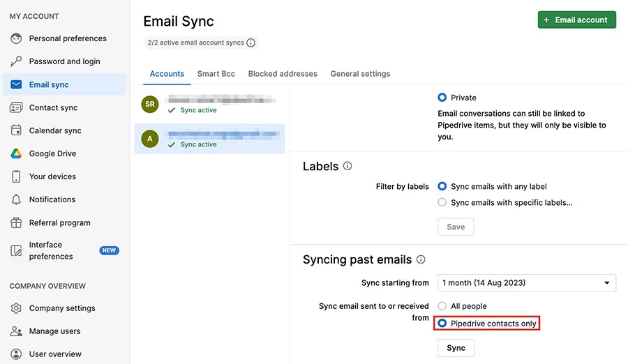The height and width of the screenshot is (364, 628).
Task: Click the Calendar sync icon
Action: click(16, 130)
